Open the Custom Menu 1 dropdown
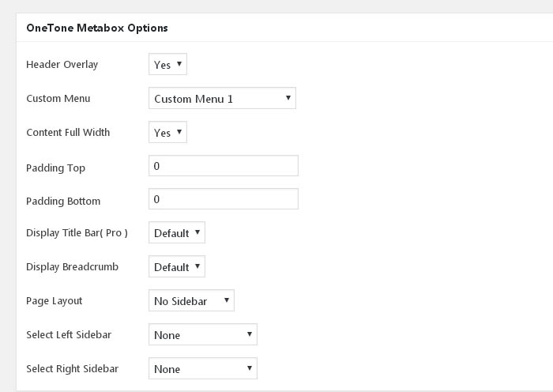The height and width of the screenshot is (392, 553). [222, 98]
